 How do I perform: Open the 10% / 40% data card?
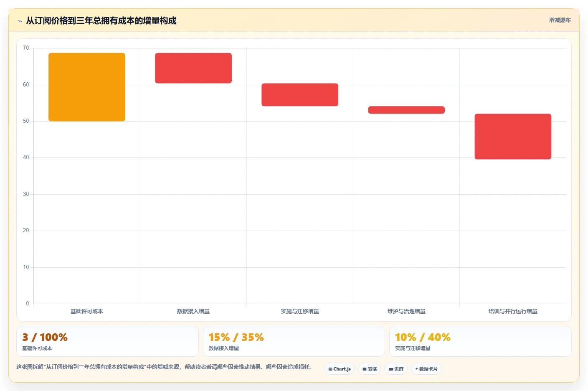pyautogui.click(x=480, y=341)
